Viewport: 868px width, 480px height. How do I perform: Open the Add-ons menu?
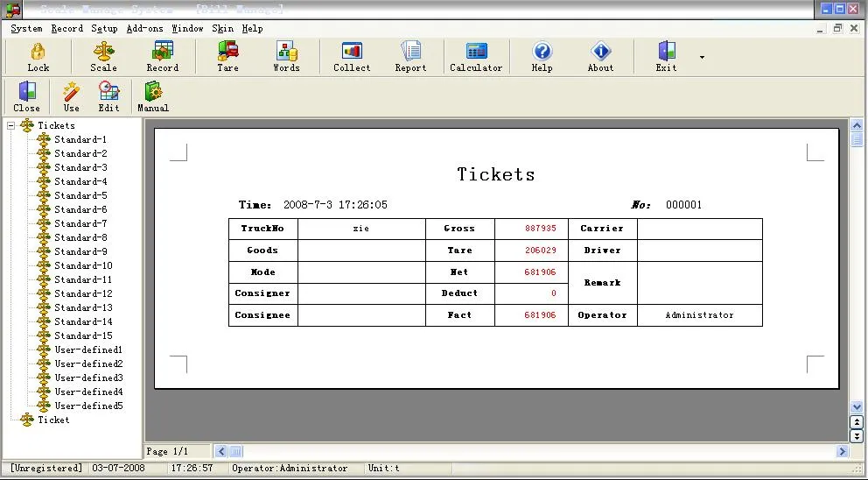144,28
